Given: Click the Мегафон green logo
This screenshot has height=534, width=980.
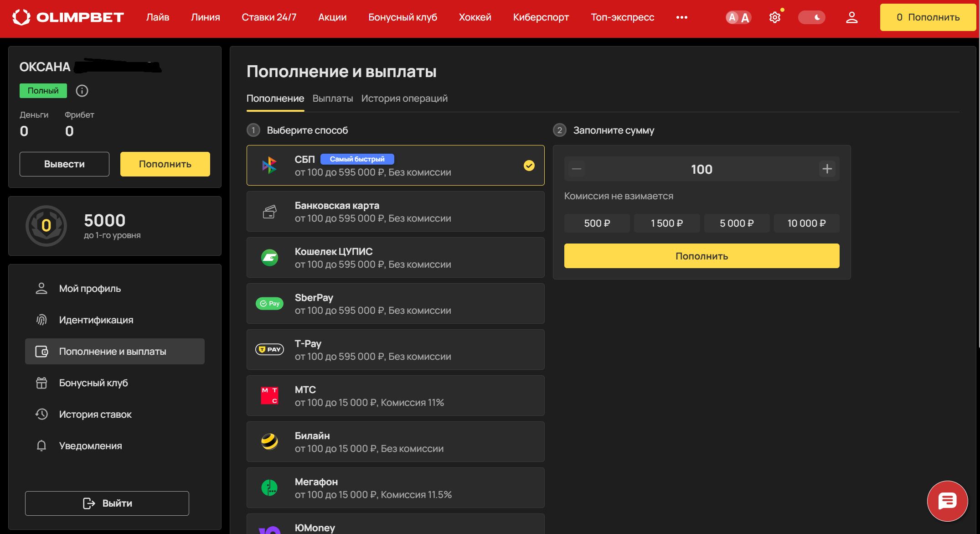Looking at the screenshot, I should 269,487.
